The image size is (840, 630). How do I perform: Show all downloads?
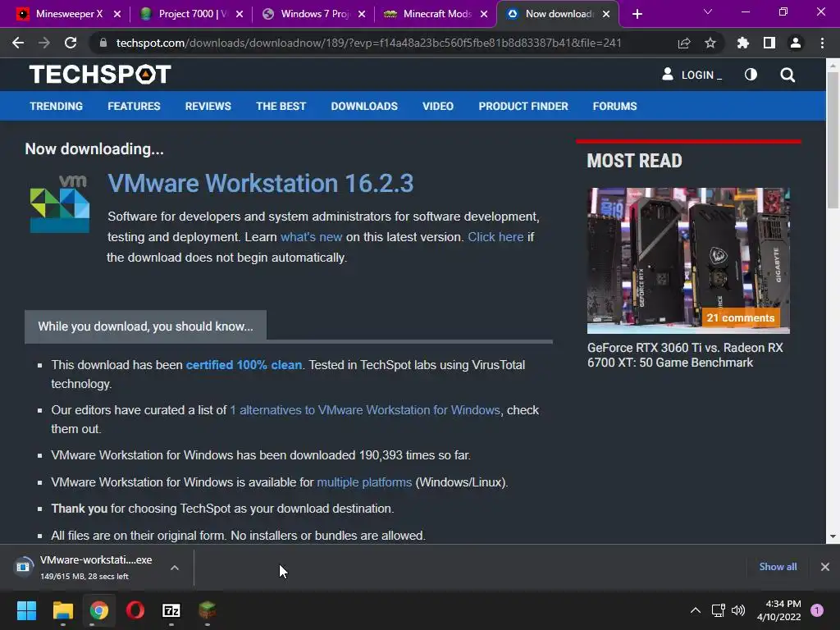tap(778, 567)
